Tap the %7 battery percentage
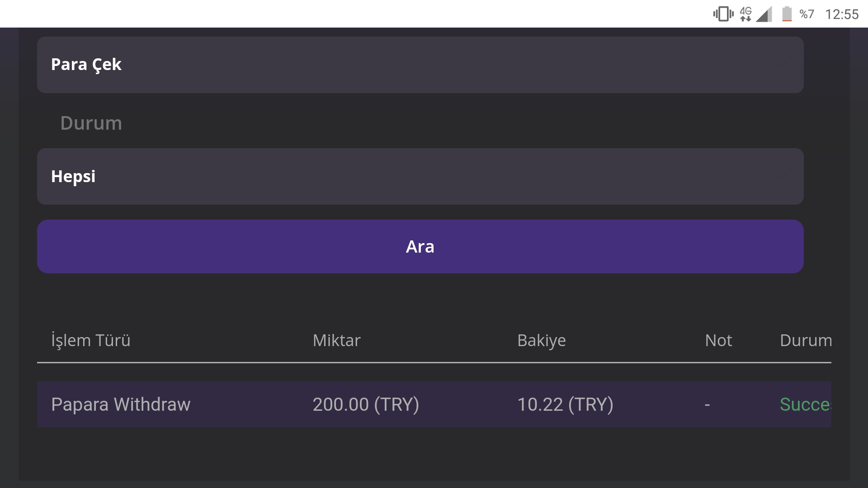Screen dimensions: 868x488 [x=807, y=14]
